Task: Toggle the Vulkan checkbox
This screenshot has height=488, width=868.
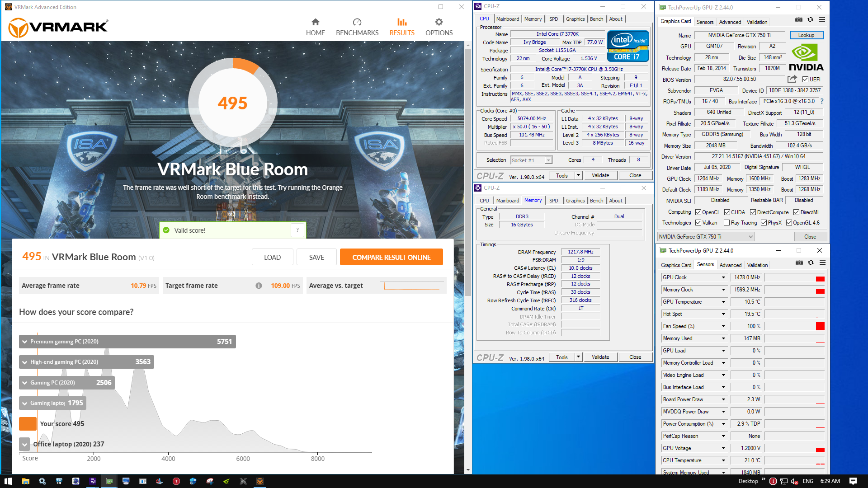Action: click(x=698, y=223)
